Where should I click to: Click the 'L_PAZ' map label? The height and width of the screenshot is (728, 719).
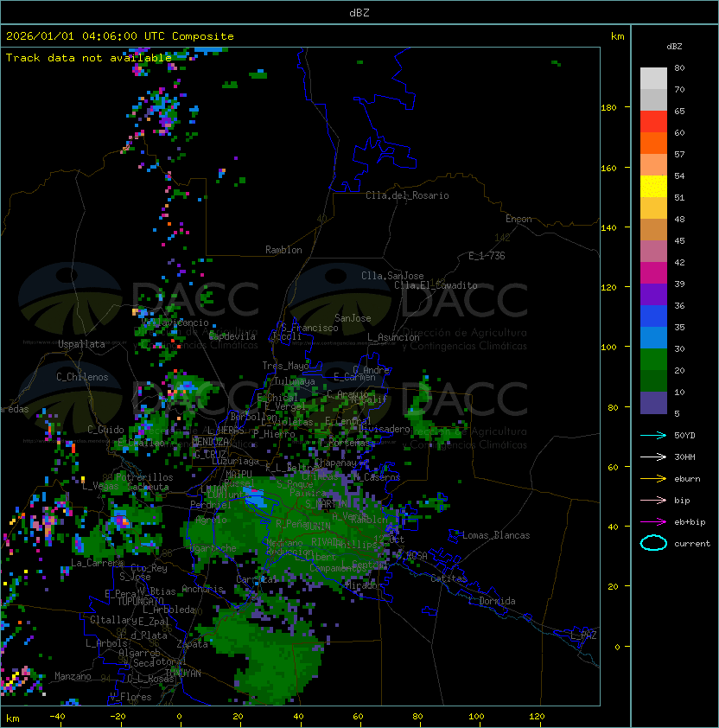point(583,635)
